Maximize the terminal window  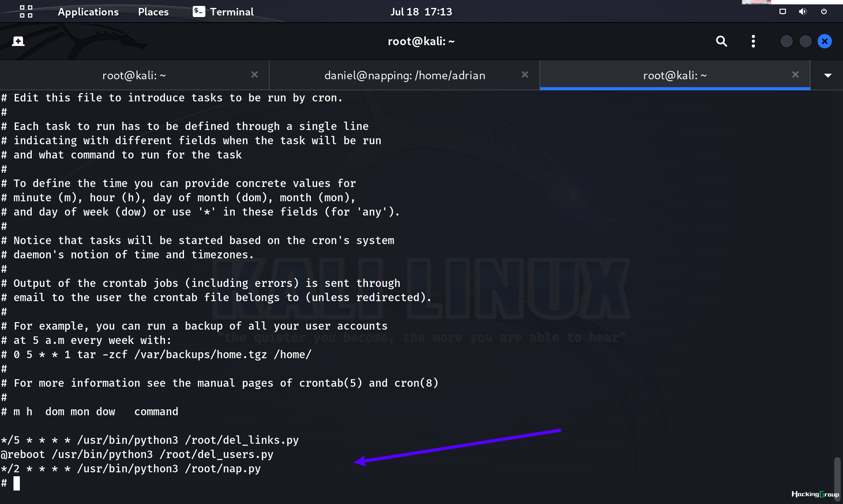click(805, 41)
